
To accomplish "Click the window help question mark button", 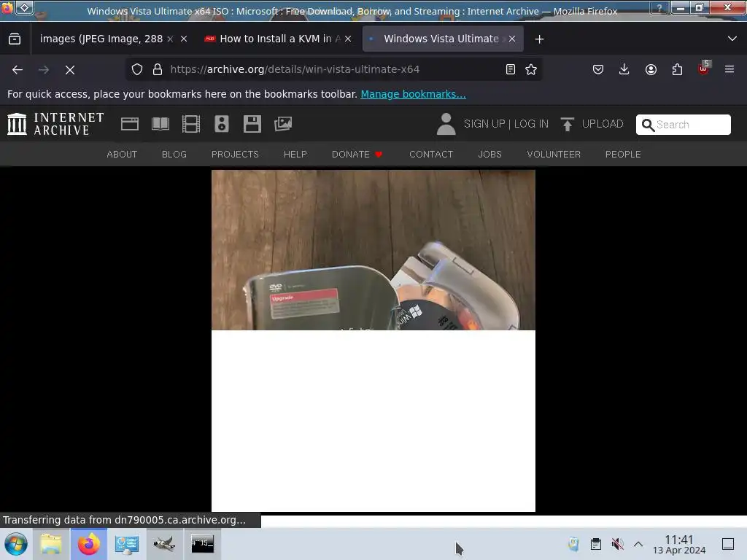I will coord(659,8).
